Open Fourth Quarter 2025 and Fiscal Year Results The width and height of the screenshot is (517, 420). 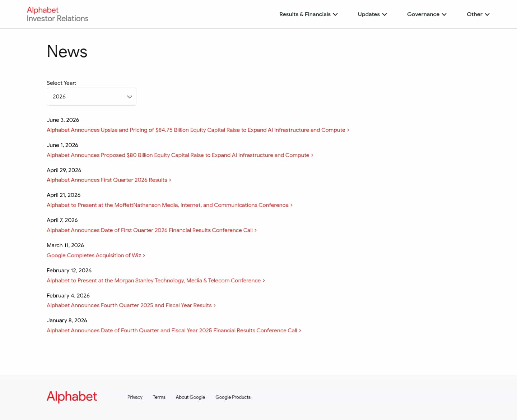point(131,305)
